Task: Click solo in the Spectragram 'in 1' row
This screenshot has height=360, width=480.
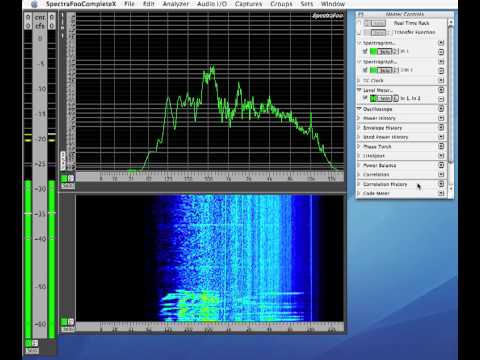Action: pos(384,51)
